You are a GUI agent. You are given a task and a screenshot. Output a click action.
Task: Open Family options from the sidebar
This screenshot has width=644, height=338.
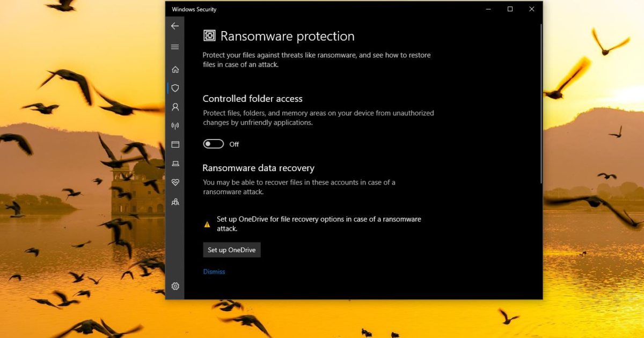pos(175,202)
